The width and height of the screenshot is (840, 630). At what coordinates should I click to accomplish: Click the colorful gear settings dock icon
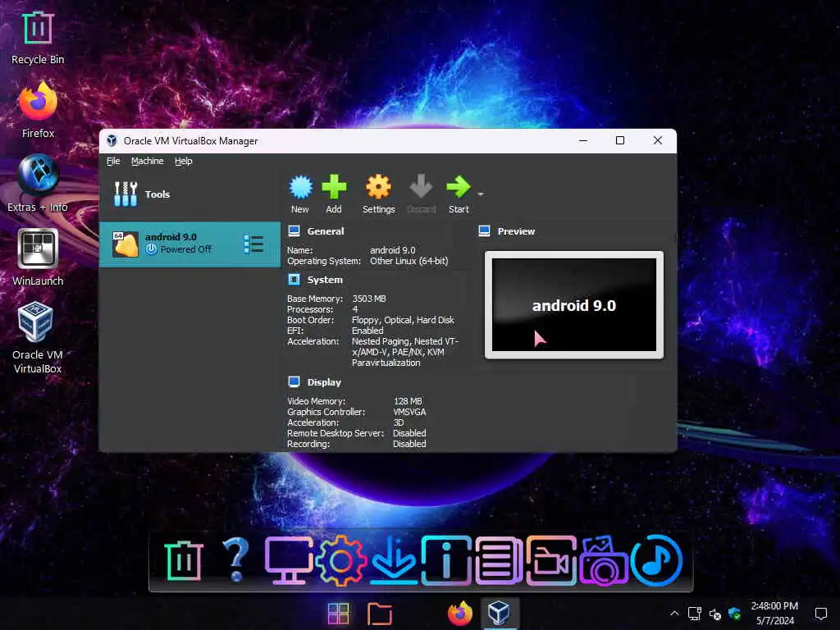pyautogui.click(x=340, y=561)
